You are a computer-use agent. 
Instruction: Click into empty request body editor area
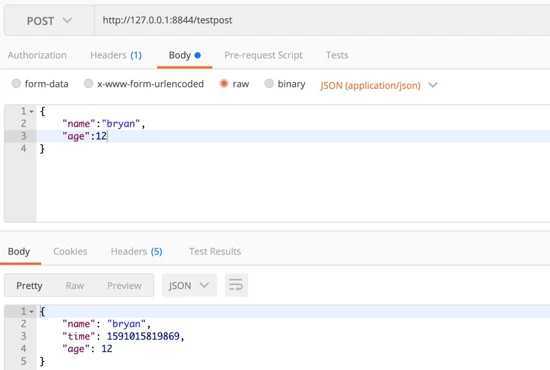[x=293, y=188]
